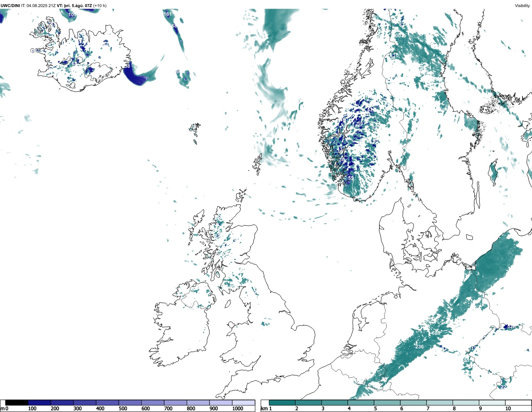Pick the 800–900 m legend swatch
532x412 pixels.
198,403
